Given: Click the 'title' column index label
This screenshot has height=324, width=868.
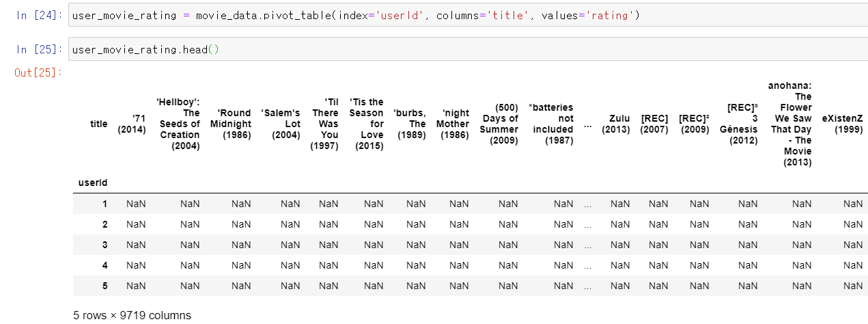Looking at the screenshot, I should [x=99, y=124].
